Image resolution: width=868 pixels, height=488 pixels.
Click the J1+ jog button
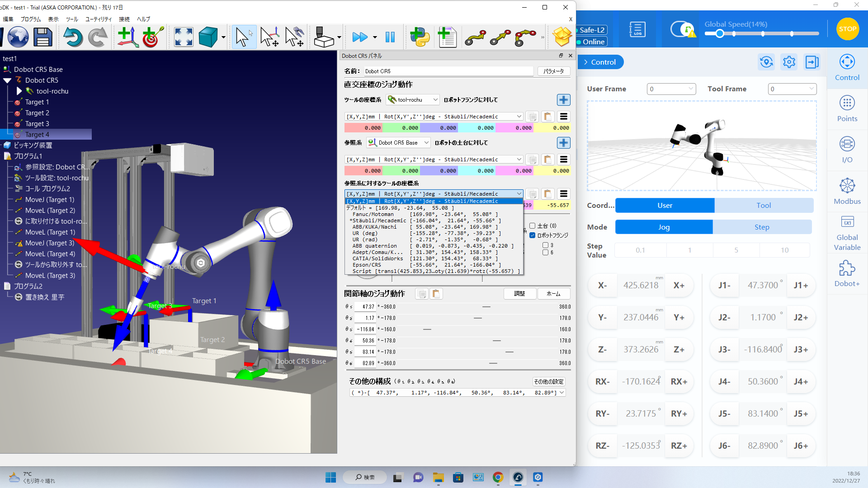(x=801, y=286)
